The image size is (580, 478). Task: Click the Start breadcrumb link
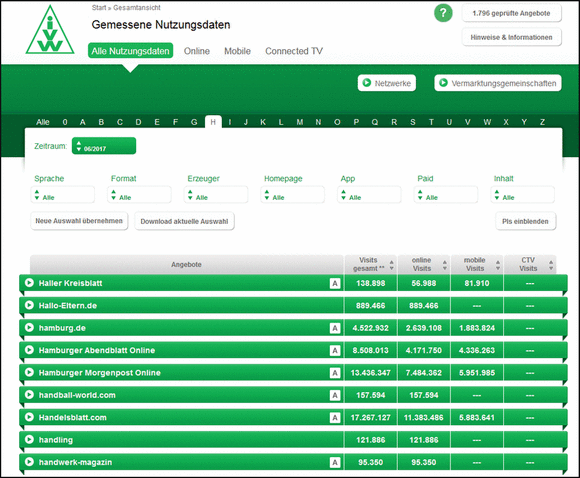tap(99, 7)
